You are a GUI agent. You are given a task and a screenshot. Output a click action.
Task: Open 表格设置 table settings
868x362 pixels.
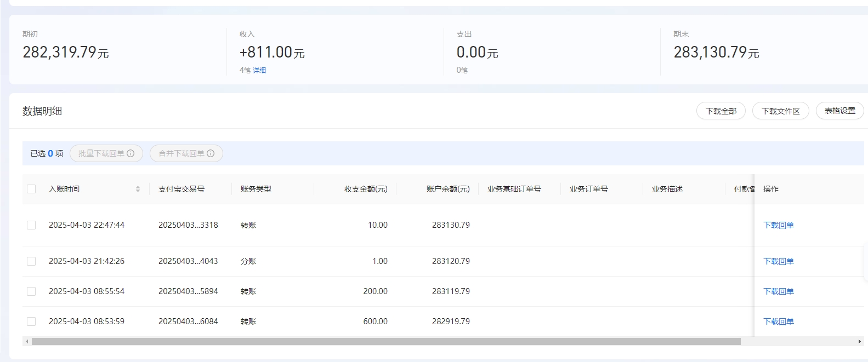coord(839,111)
